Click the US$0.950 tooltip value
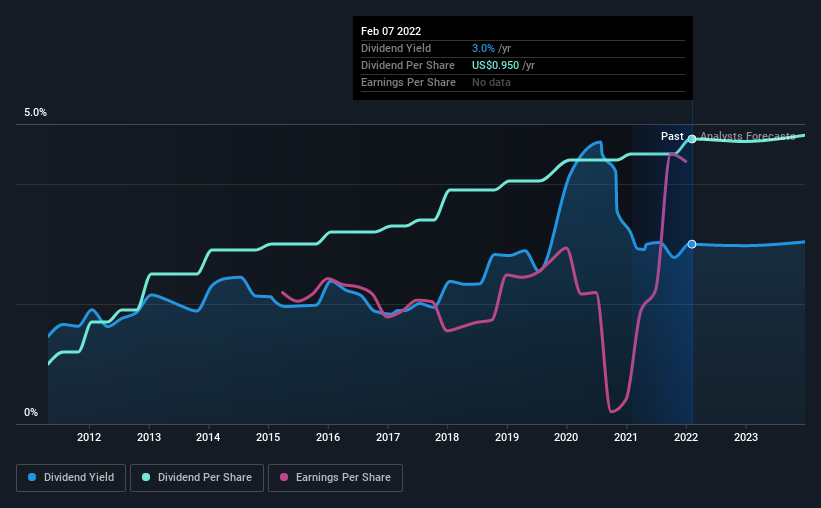The height and width of the screenshot is (508, 821). point(495,65)
